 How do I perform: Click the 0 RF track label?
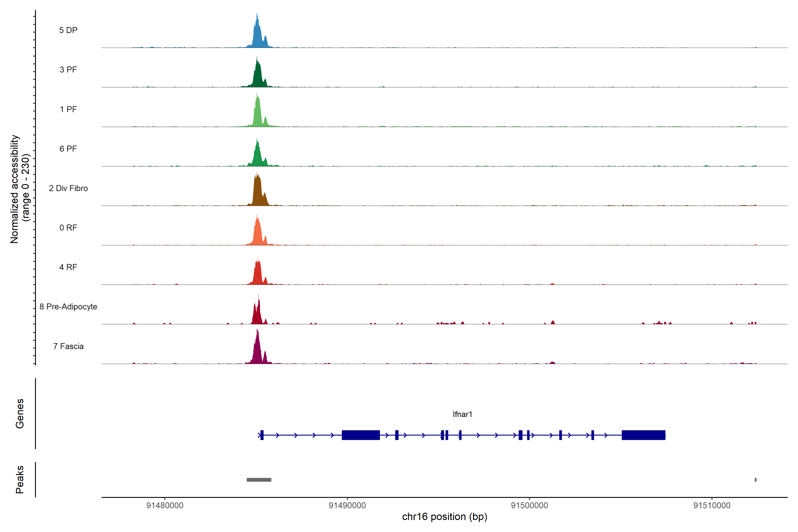click(68, 228)
